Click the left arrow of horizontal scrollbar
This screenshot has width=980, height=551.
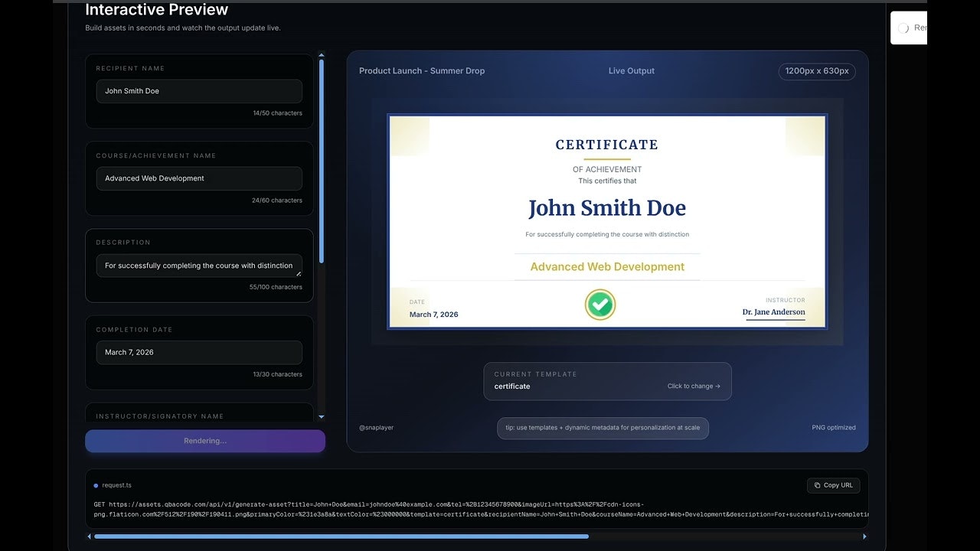[x=89, y=536]
